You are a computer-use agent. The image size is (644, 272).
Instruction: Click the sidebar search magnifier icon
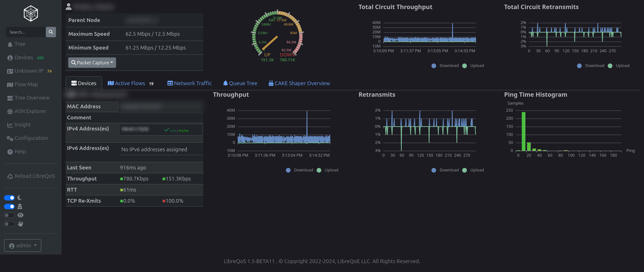point(51,32)
